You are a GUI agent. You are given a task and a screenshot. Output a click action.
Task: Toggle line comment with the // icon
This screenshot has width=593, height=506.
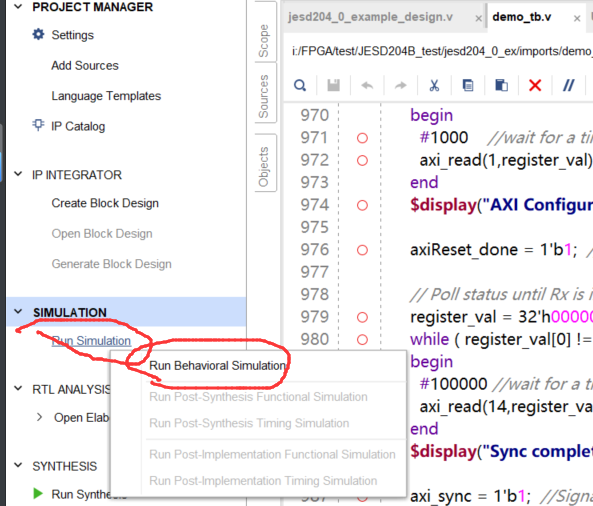coord(568,85)
